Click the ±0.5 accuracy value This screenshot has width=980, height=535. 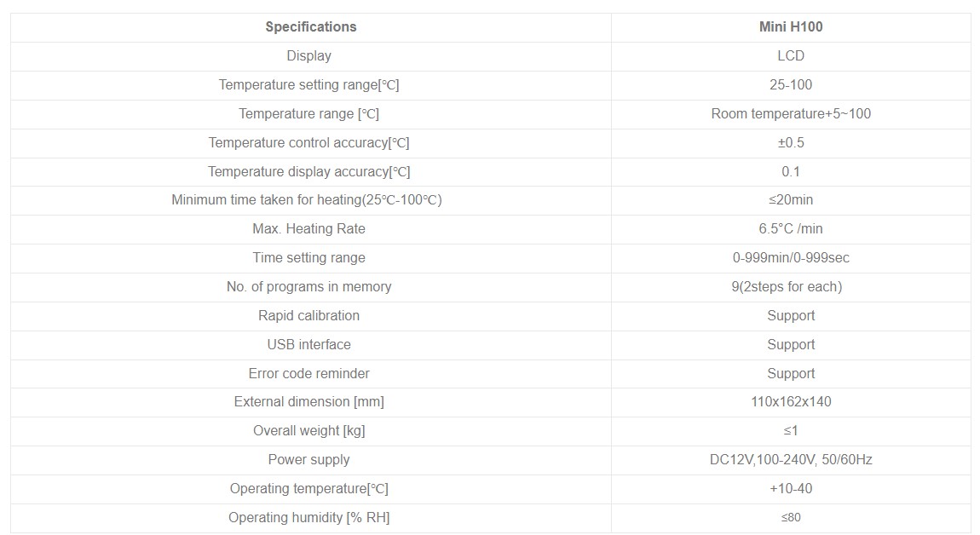click(x=790, y=142)
